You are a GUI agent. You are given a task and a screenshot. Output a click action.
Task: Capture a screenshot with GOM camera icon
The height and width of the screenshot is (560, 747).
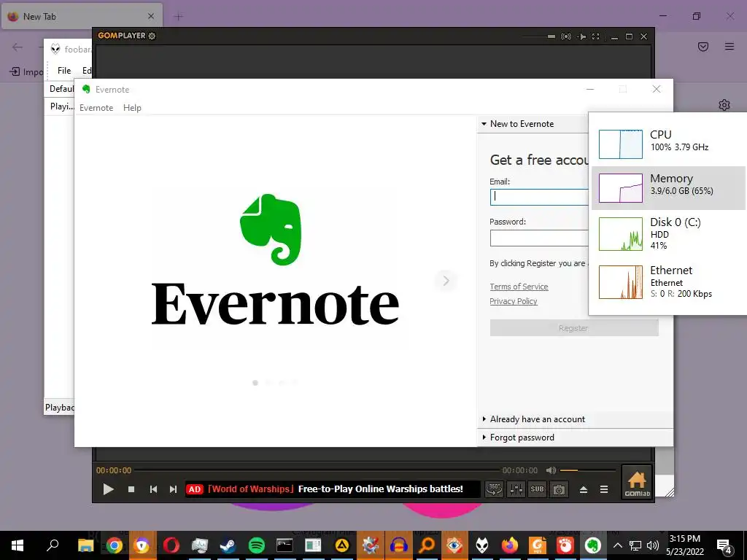560,489
